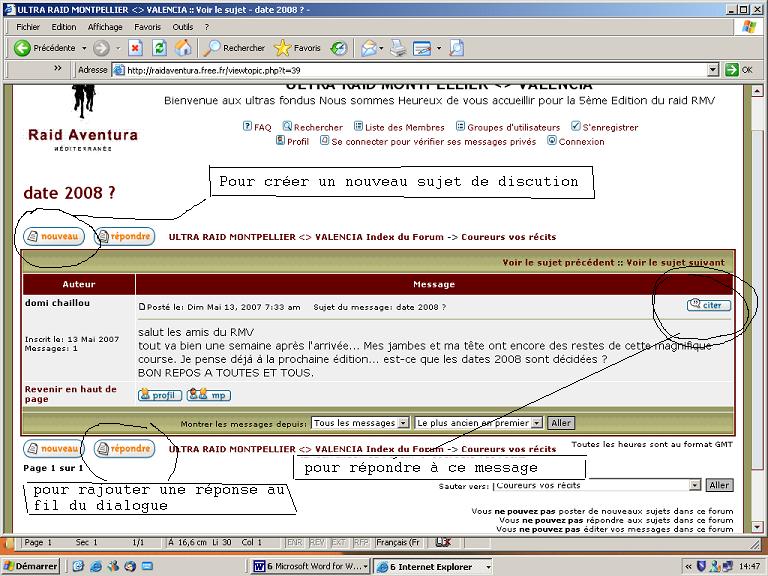Viewport: 768px width, 576px height.
Task: Open address bar URL dropdown
Action: [713, 70]
